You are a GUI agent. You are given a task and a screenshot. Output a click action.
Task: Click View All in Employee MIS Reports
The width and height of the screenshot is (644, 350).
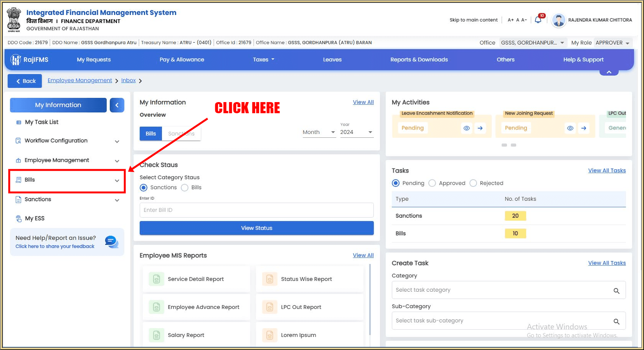363,255
